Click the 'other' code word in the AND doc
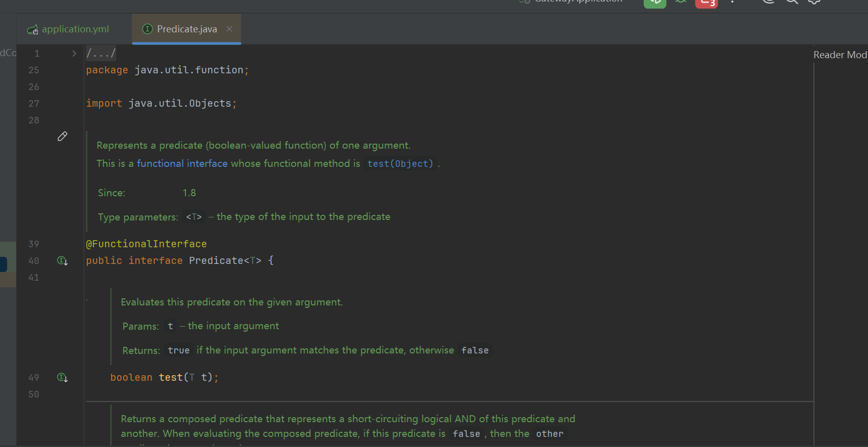Viewport: 868px width, 447px height. [x=550, y=434]
